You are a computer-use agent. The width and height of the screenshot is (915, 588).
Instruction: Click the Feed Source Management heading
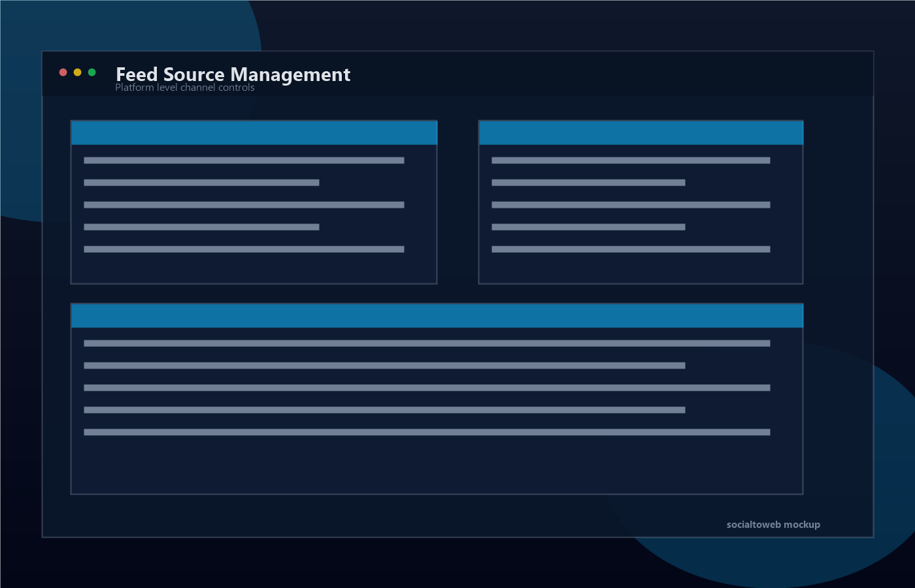[233, 74]
